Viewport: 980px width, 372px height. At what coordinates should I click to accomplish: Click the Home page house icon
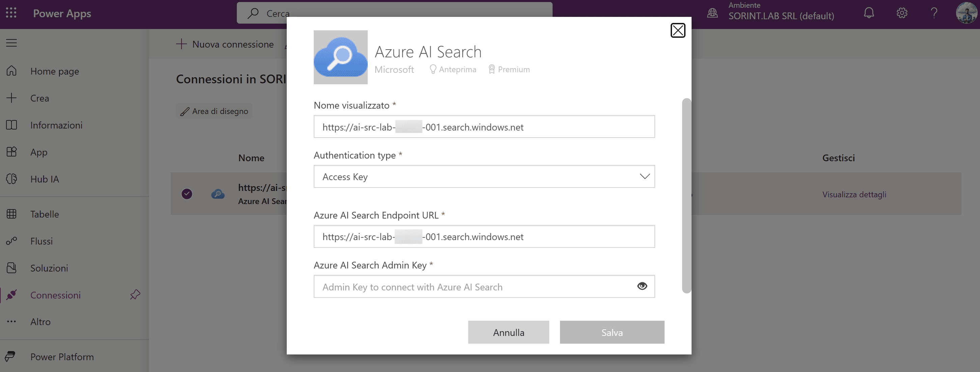pyautogui.click(x=11, y=71)
